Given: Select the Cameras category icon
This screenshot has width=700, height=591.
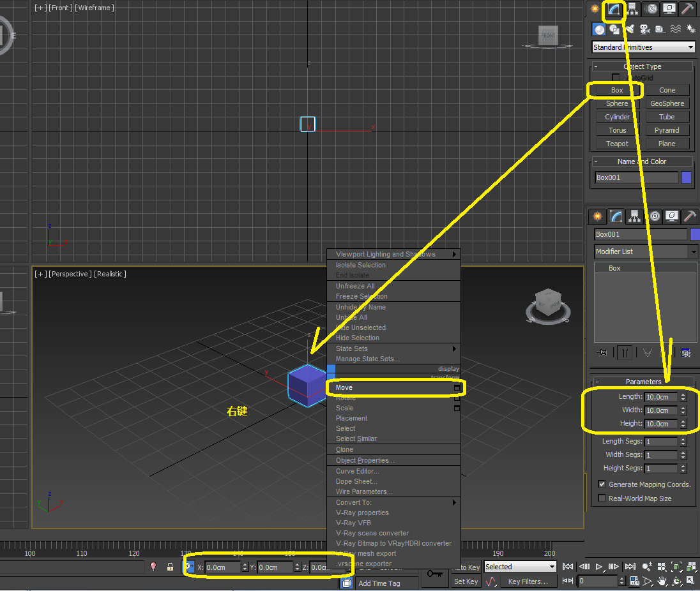Looking at the screenshot, I should [644, 29].
